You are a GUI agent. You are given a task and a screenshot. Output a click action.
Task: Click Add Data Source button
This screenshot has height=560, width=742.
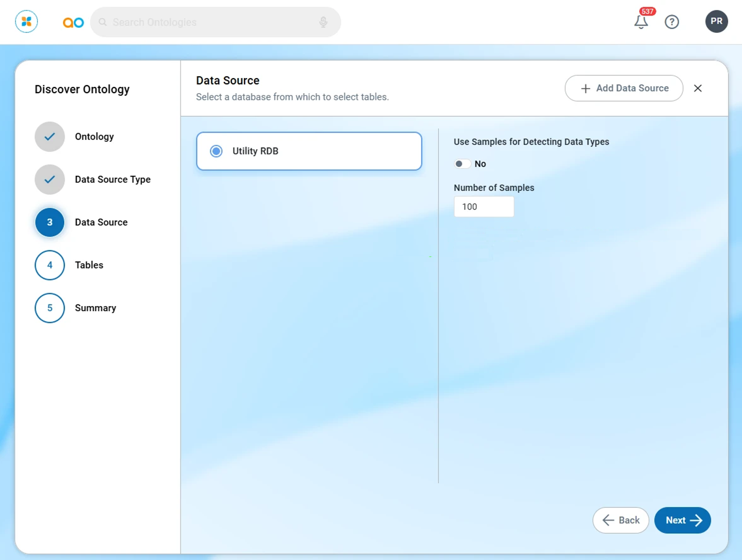pos(624,88)
